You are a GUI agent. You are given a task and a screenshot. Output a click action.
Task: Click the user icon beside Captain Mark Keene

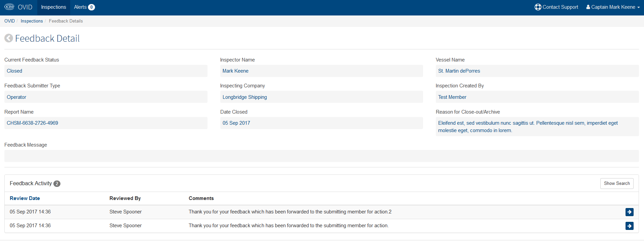588,7
